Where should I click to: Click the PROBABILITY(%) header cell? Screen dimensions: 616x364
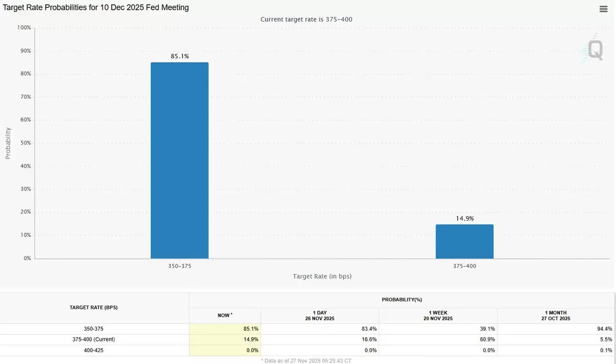[402, 299]
